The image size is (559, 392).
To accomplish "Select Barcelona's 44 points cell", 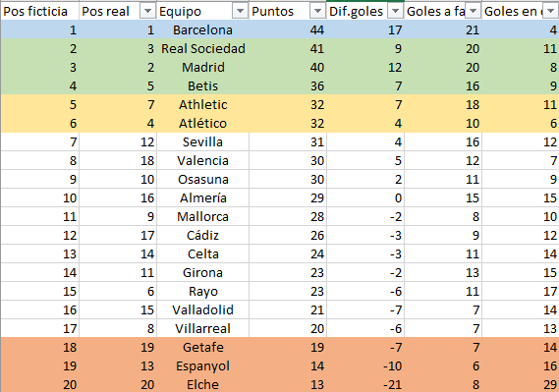I will (x=287, y=29).
